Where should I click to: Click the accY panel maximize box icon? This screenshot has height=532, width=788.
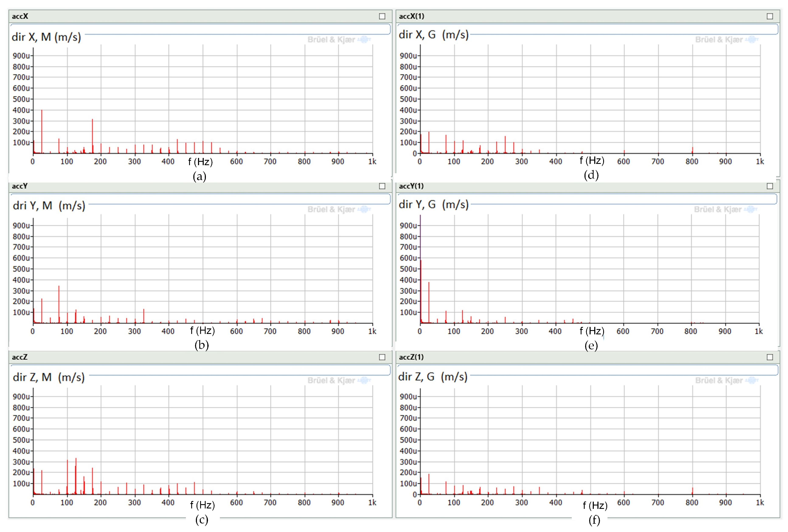[x=382, y=186]
